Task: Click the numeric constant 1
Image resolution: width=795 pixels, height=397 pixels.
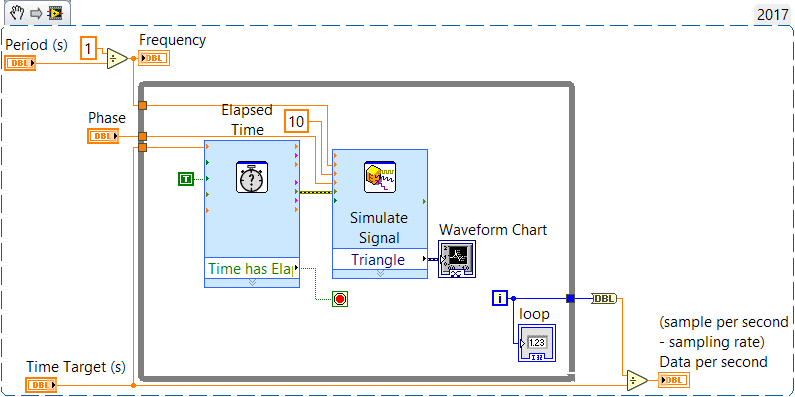Action: click(x=88, y=49)
